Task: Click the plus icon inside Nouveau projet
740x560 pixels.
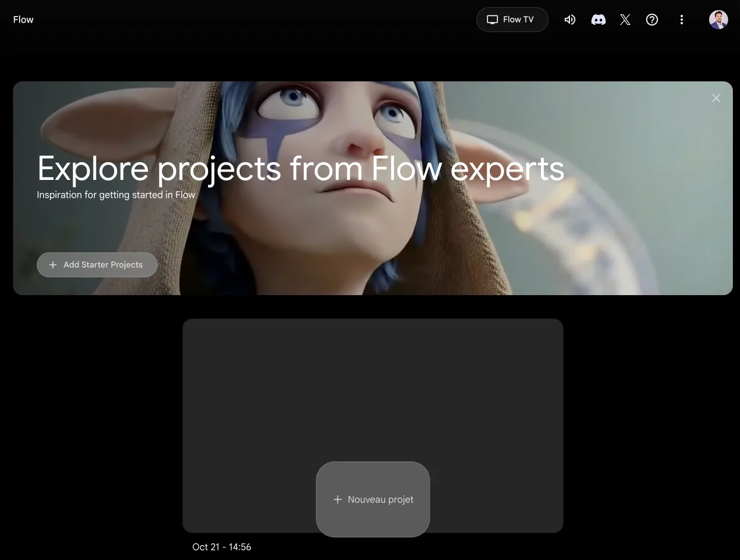Action: point(338,499)
